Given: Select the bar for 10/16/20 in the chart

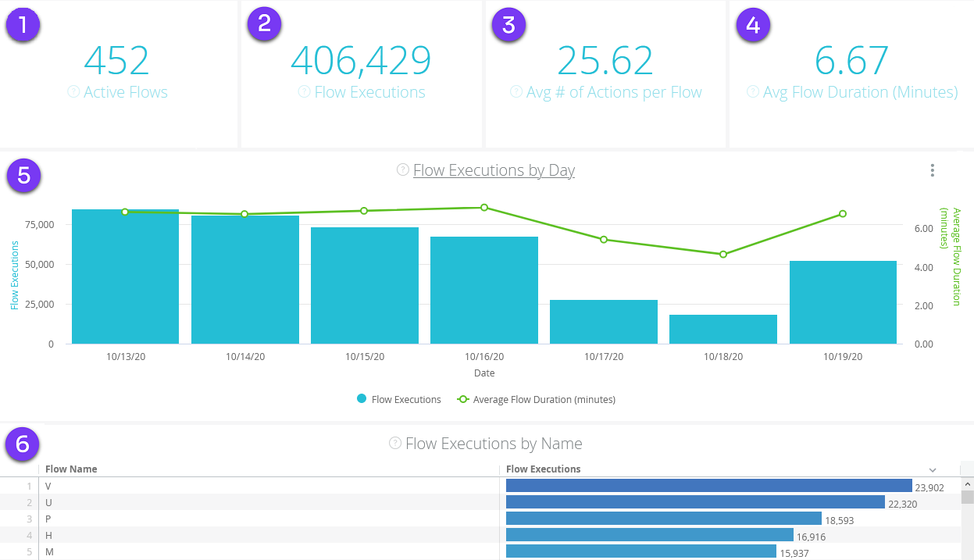Looking at the screenshot, I should 484,289.
